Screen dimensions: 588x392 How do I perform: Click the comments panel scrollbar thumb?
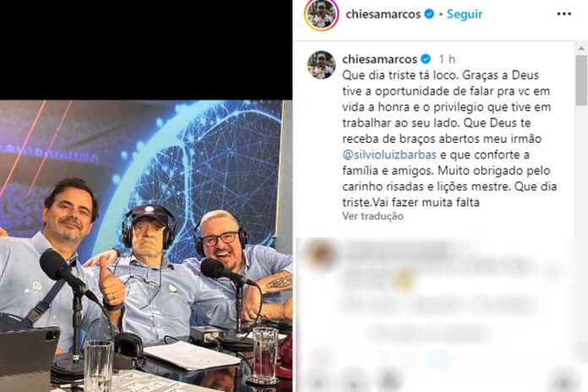[x=581, y=80]
